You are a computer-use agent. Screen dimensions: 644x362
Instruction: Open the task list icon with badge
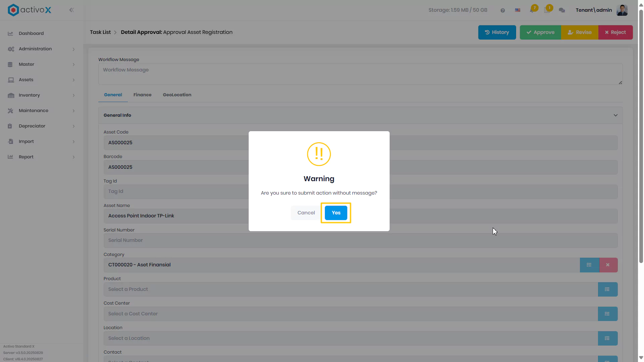coord(547,10)
